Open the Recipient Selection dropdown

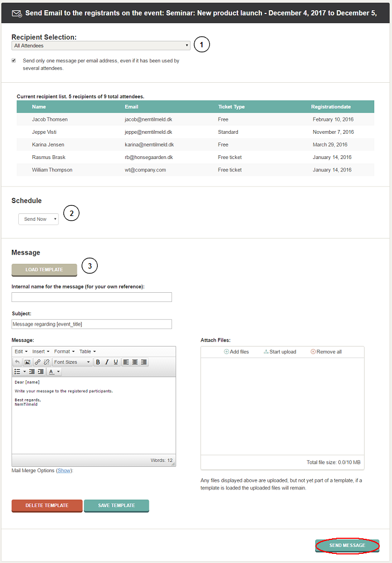pyautogui.click(x=101, y=46)
